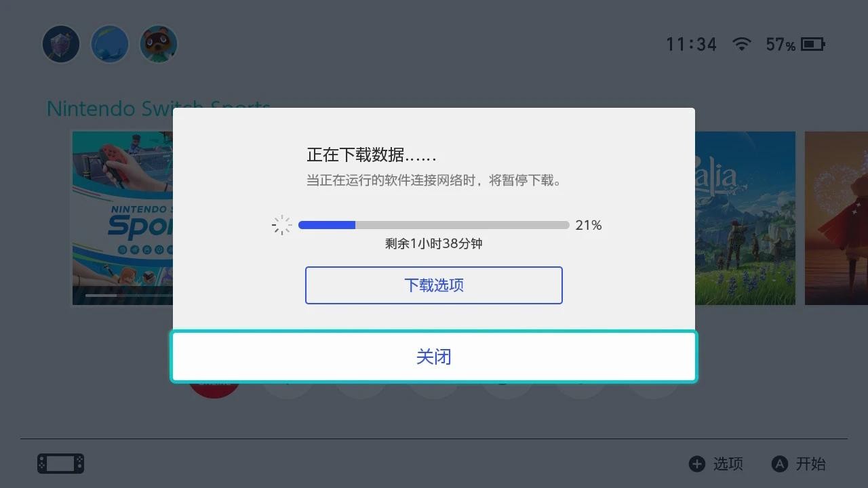868x488 pixels.
Task: Select the Palia game tile
Action: pos(745,218)
